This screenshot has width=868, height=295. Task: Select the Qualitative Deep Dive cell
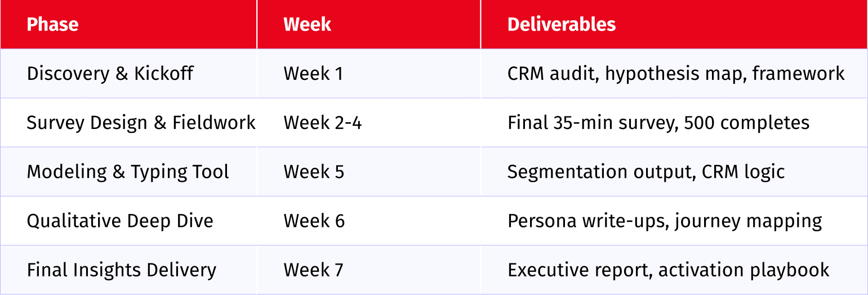pos(128,221)
